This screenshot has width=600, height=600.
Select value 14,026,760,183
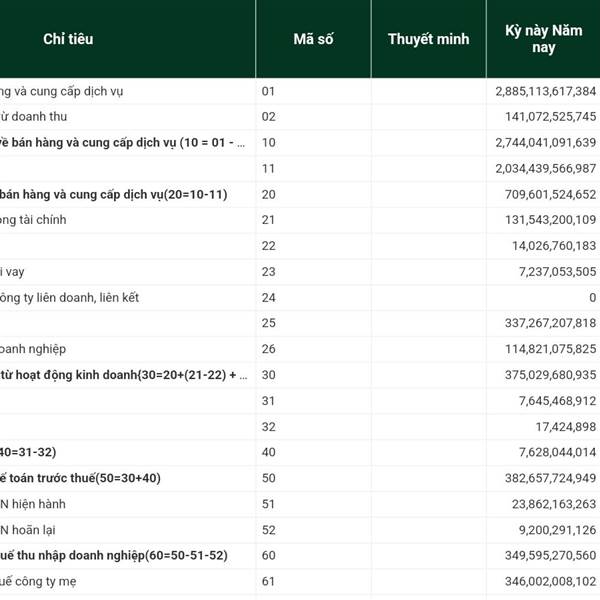[x=554, y=246]
